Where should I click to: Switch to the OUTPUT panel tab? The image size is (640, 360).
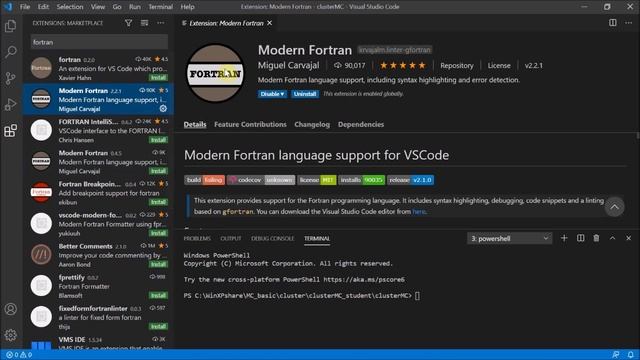tap(231, 238)
